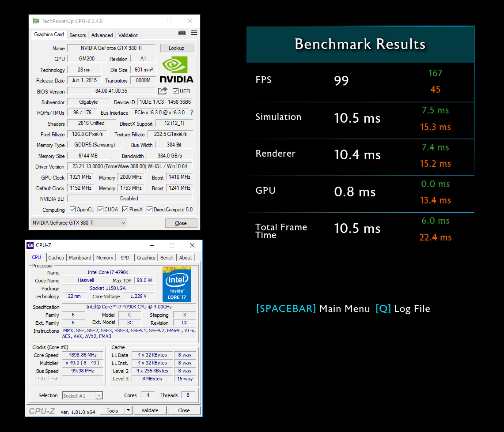Click the Lookup button

pyautogui.click(x=176, y=48)
